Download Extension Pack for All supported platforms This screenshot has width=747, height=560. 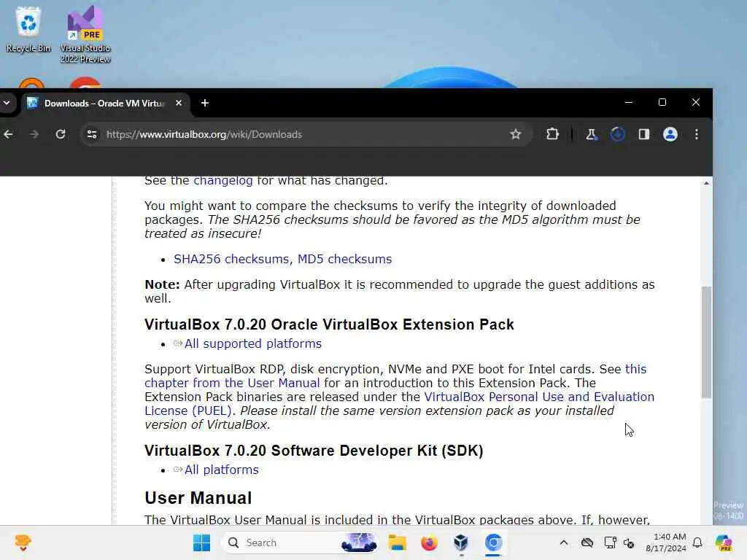tap(253, 344)
